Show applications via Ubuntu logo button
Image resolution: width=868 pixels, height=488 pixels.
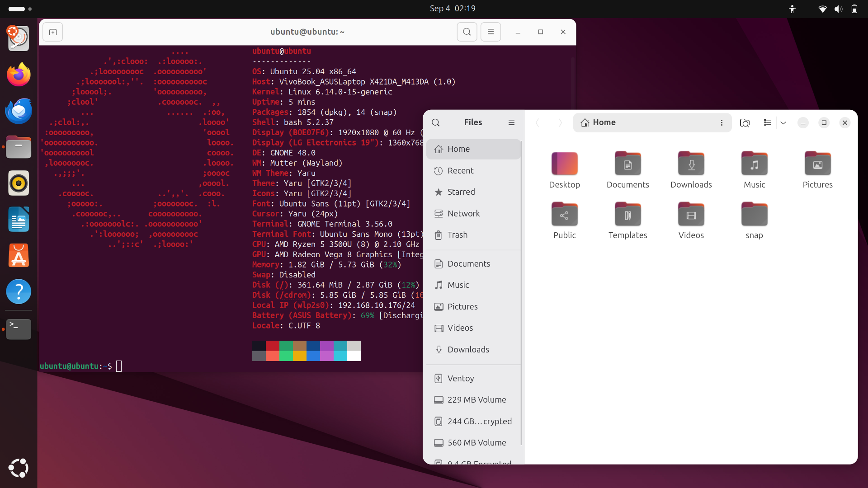[19, 468]
